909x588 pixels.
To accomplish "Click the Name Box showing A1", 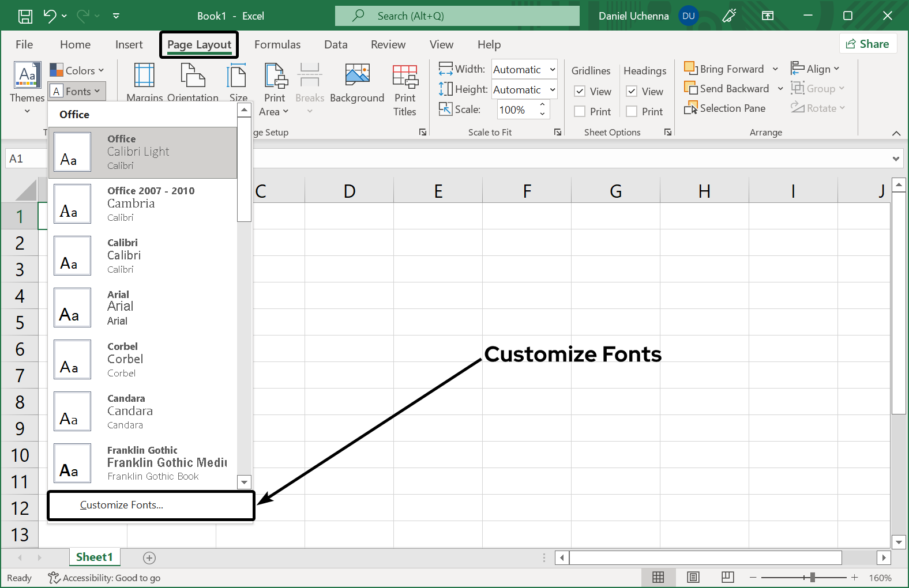I will (x=26, y=159).
